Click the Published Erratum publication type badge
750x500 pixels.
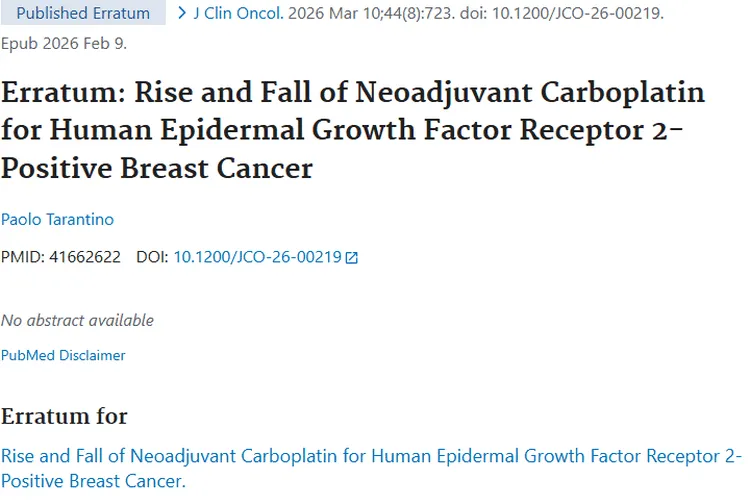coord(84,14)
